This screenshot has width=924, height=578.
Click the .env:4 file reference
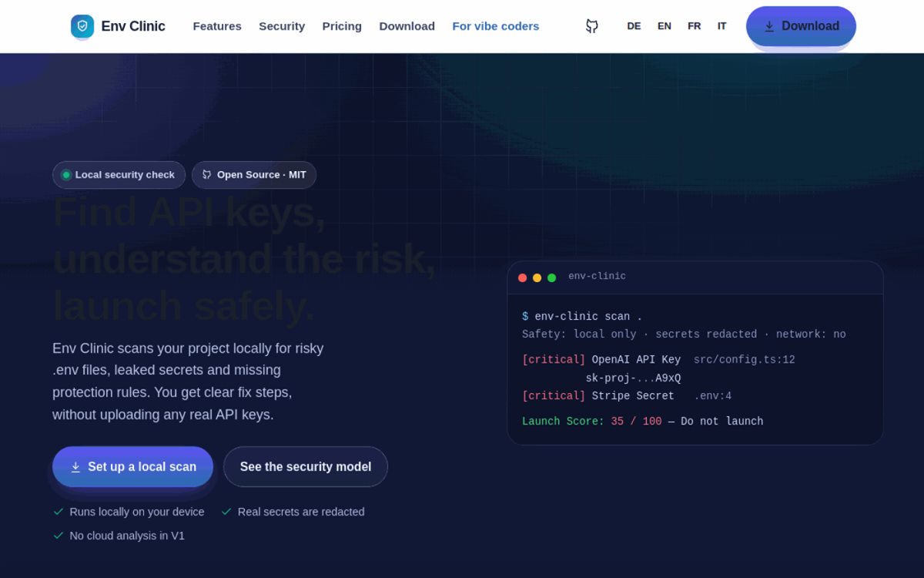point(713,396)
